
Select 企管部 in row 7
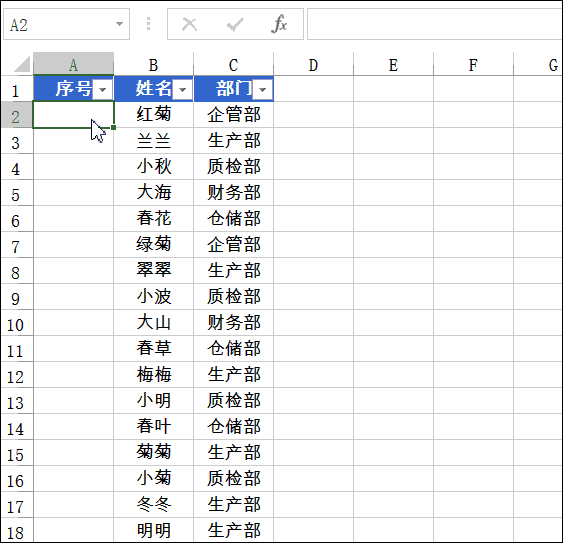click(x=234, y=245)
